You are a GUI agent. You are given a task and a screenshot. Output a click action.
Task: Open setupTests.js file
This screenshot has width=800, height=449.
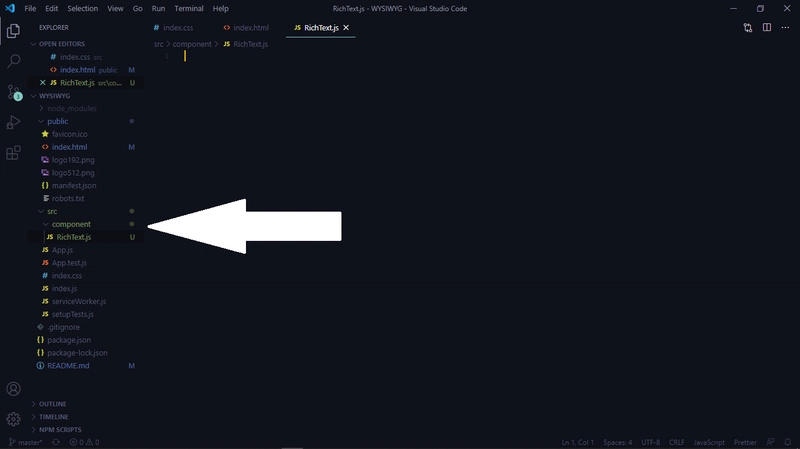tap(72, 314)
